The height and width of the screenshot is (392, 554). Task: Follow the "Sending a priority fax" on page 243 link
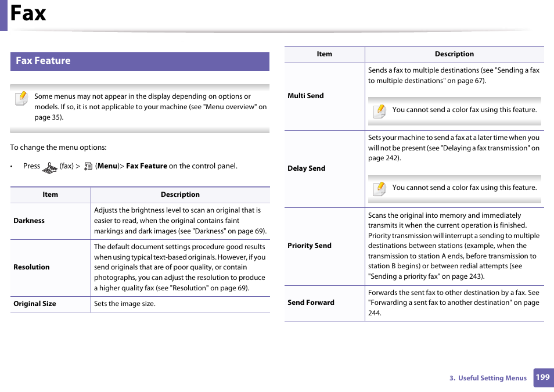coord(426,276)
